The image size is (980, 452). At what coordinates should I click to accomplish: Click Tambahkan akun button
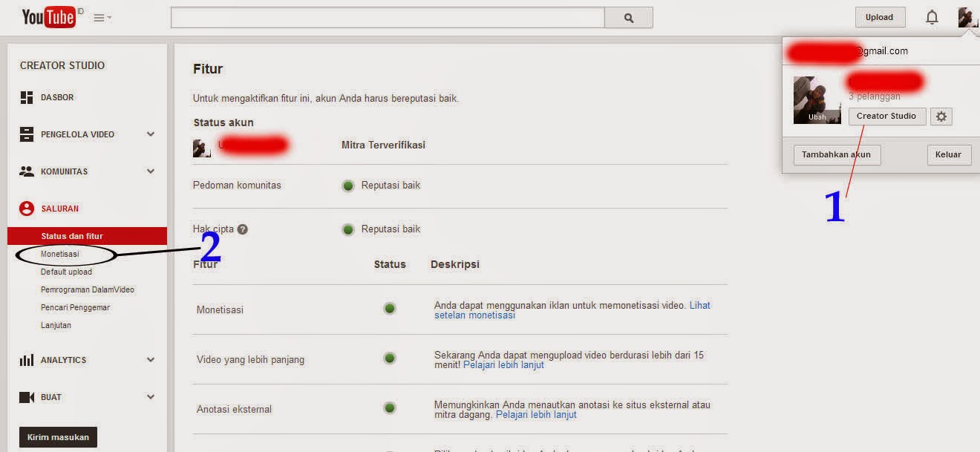pos(837,154)
